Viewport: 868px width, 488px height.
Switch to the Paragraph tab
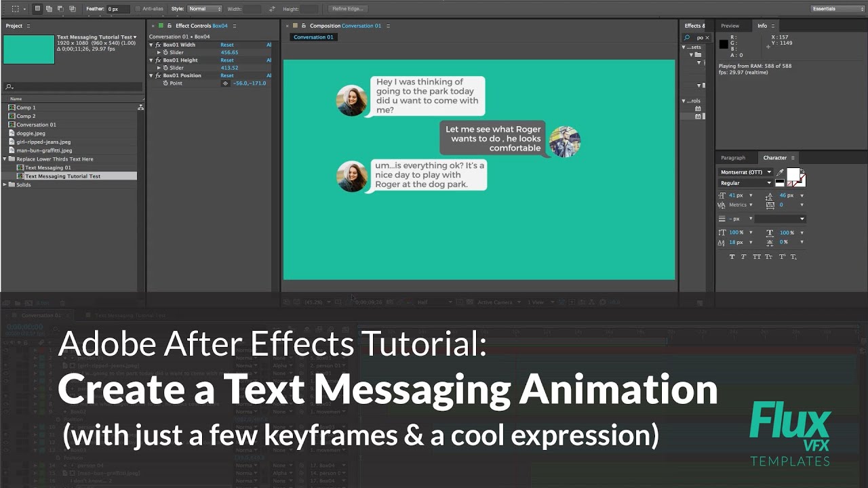[733, 158]
